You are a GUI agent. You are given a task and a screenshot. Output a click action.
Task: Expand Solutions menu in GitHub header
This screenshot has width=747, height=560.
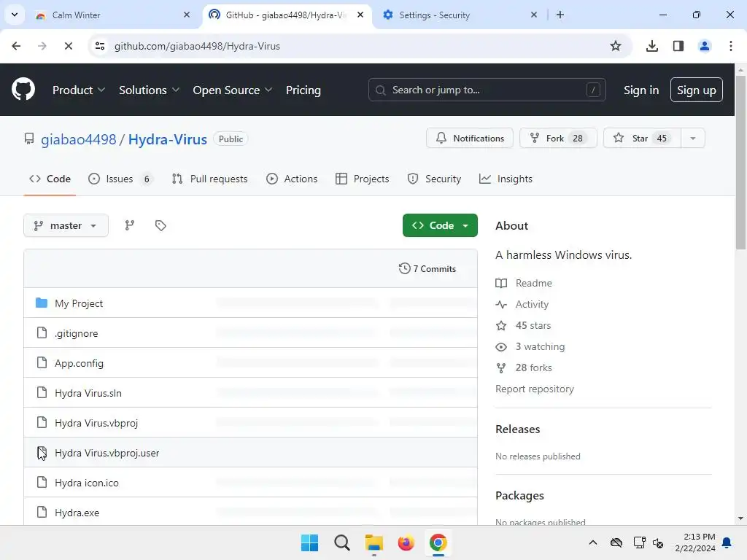click(x=149, y=90)
